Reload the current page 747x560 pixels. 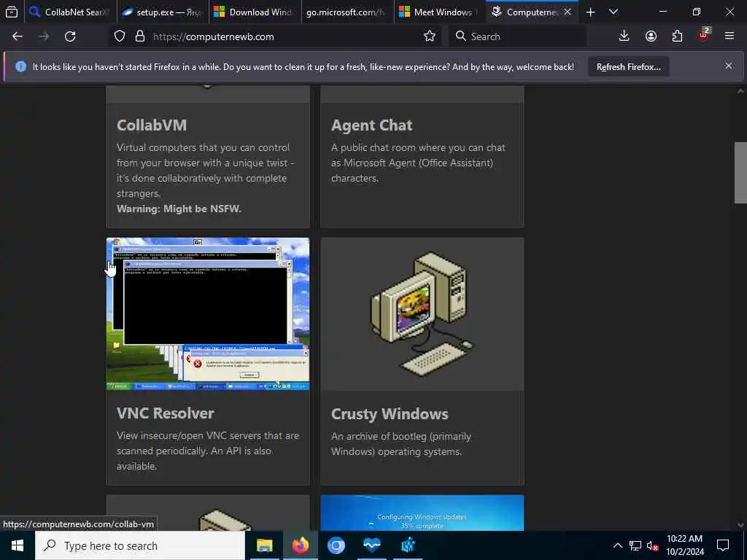(x=70, y=36)
